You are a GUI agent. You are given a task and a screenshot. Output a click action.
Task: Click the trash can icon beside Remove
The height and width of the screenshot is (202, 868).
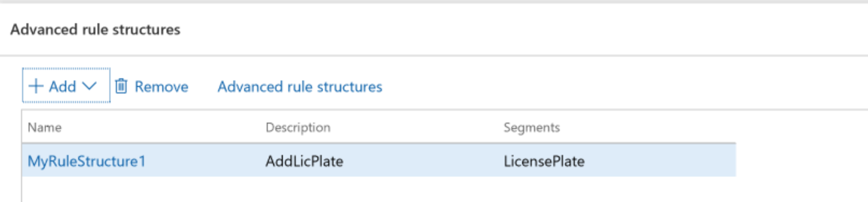point(121,86)
